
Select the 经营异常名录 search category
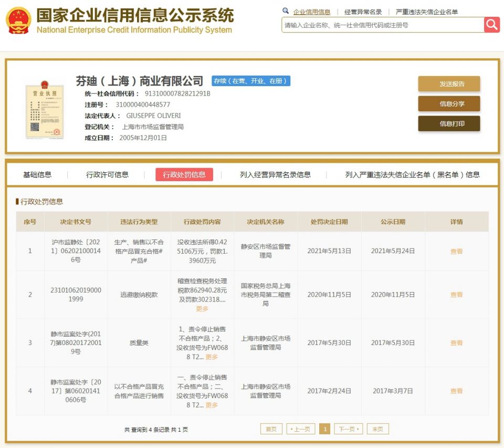[x=363, y=12]
